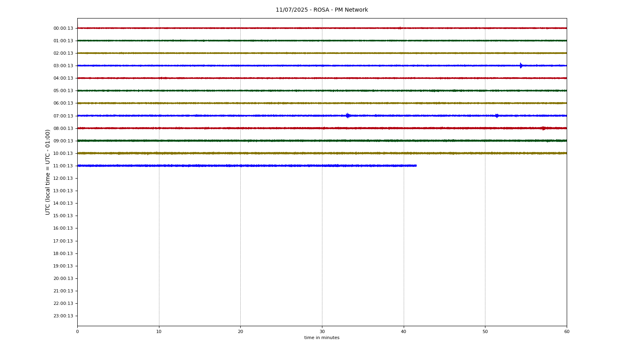Click the x-axis tick label 40
The height and width of the screenshot is (362, 644).
(x=404, y=331)
